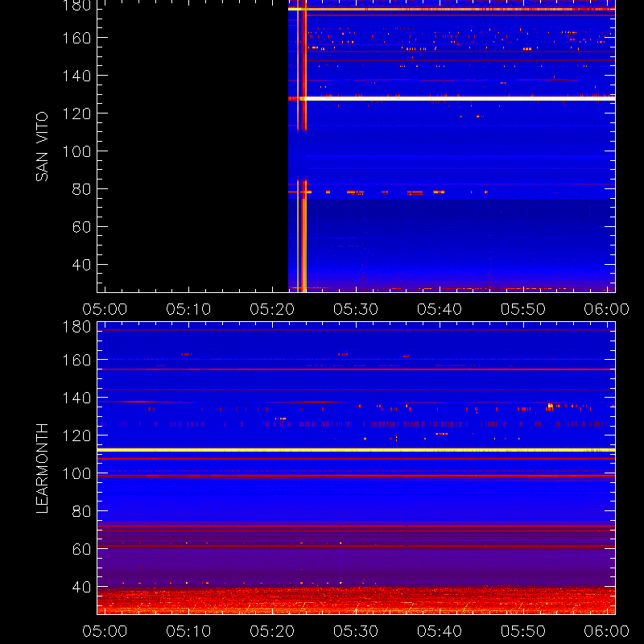Image resolution: width=644 pixels, height=644 pixels.
Task: Select the 40 tick label on San Vito plot
Action: click(81, 265)
